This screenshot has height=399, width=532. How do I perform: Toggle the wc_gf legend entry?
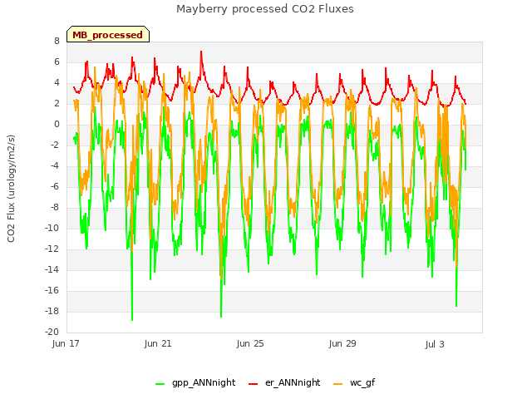pyautogui.click(x=354, y=383)
